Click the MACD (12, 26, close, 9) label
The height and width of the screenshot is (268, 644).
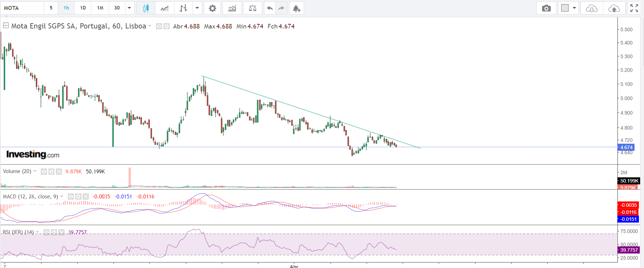coord(31,197)
